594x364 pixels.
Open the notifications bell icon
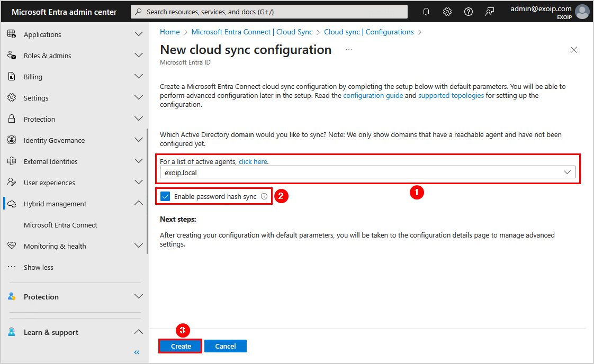click(x=426, y=12)
